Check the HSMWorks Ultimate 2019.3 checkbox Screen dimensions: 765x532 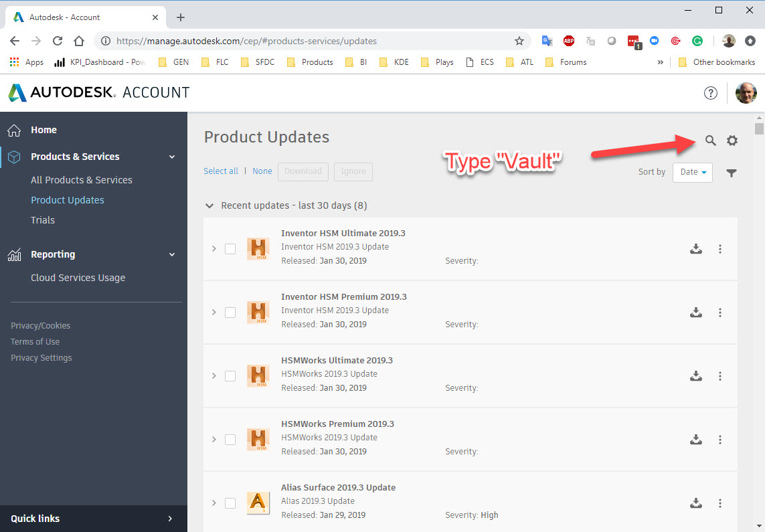click(x=230, y=375)
